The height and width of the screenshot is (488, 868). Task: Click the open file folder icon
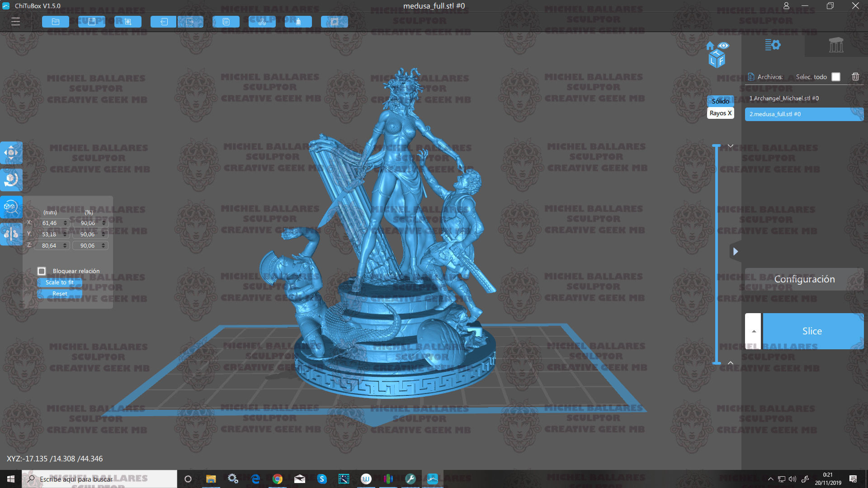point(56,22)
